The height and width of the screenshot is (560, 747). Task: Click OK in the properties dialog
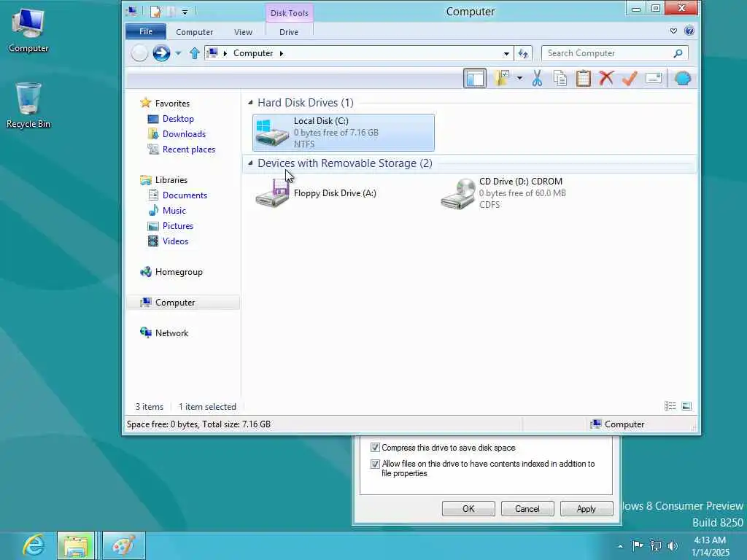[x=468, y=508]
